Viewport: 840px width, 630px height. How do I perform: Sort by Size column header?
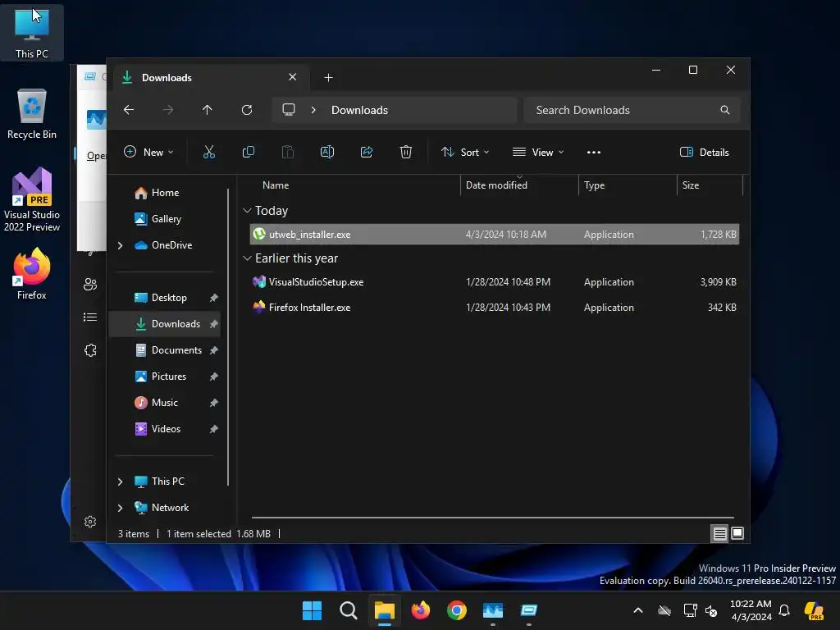[710, 185]
